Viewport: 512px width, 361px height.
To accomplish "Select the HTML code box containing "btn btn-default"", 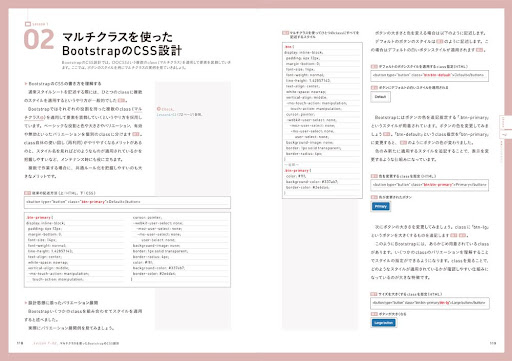I will 430,75.
